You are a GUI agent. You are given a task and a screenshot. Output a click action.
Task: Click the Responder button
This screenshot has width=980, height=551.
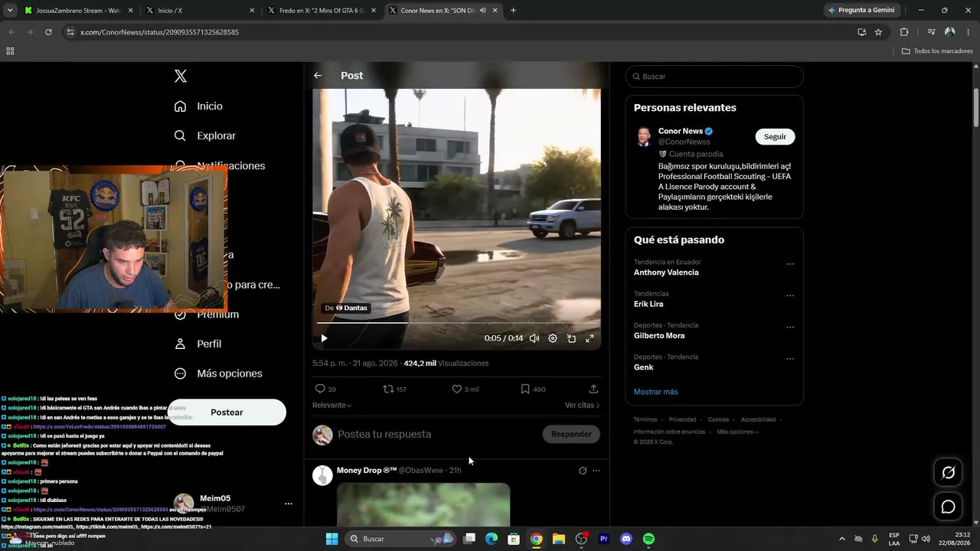571,434
